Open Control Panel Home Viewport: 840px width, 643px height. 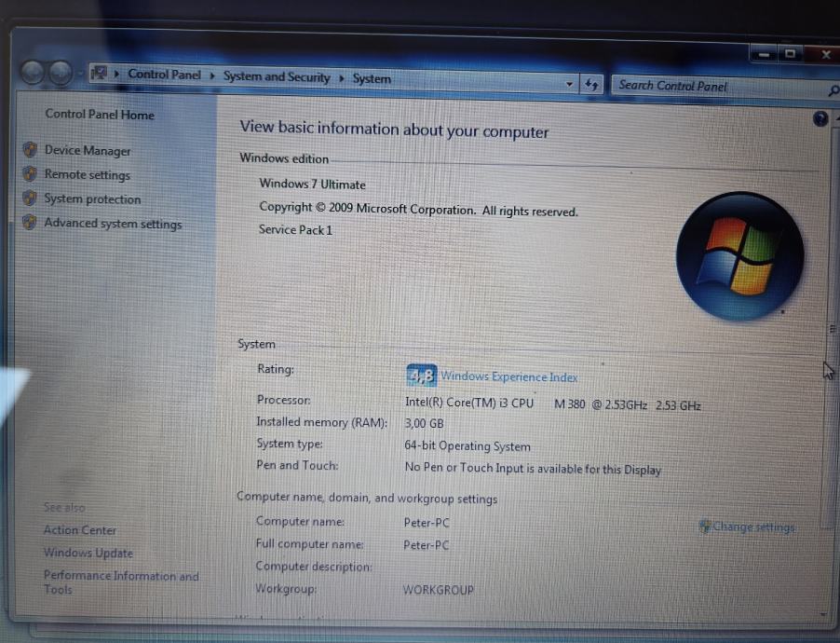[100, 115]
